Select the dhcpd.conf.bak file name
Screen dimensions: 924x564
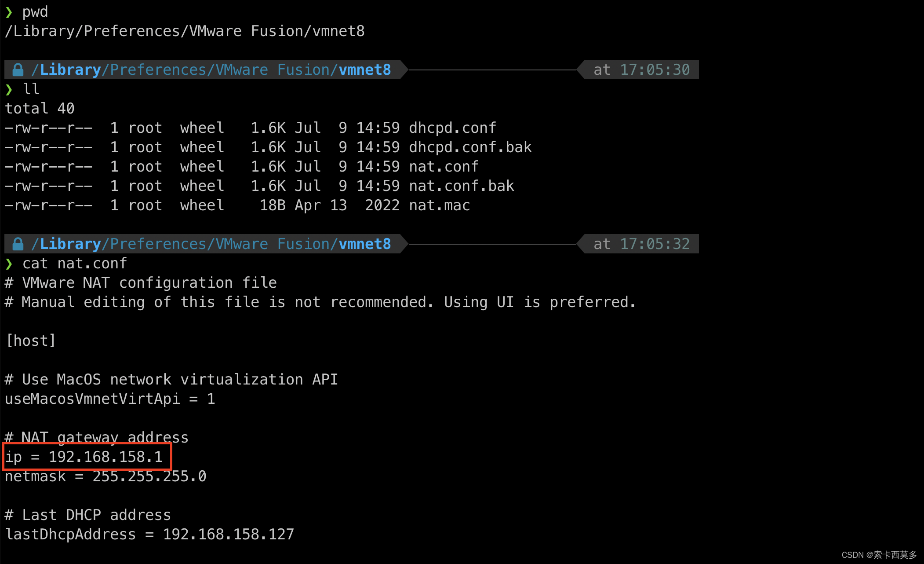click(470, 147)
